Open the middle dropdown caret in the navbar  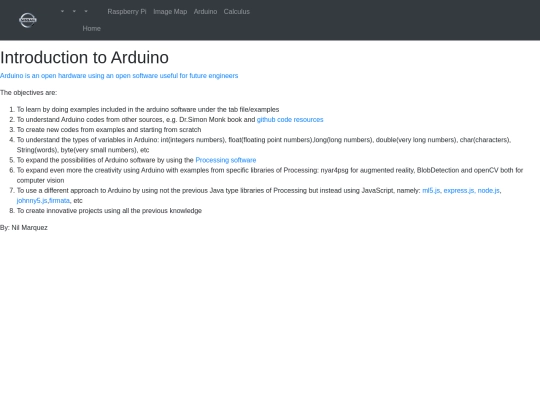74,11
